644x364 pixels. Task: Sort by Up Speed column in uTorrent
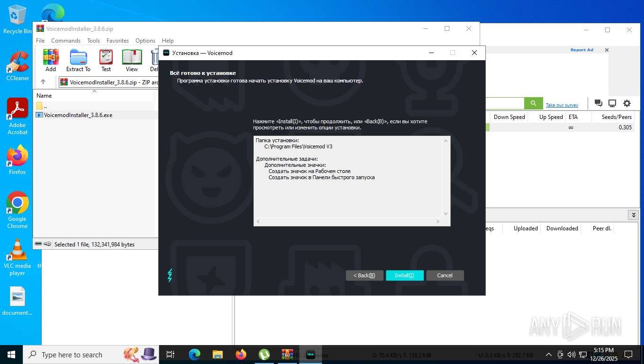(547, 117)
